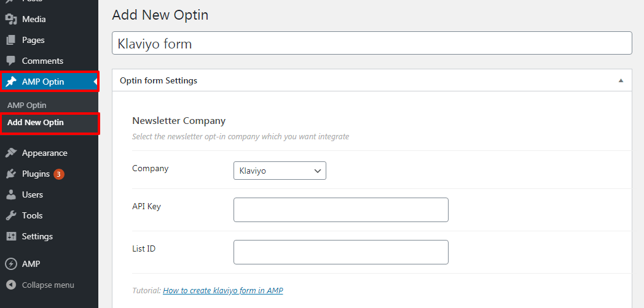This screenshot has height=308, width=644.
Task: Collapse the admin sidebar menu
Action: [x=49, y=285]
